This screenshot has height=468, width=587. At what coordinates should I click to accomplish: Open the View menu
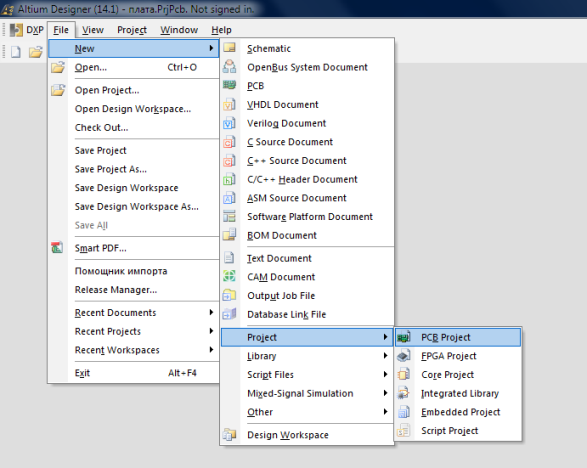point(92,30)
